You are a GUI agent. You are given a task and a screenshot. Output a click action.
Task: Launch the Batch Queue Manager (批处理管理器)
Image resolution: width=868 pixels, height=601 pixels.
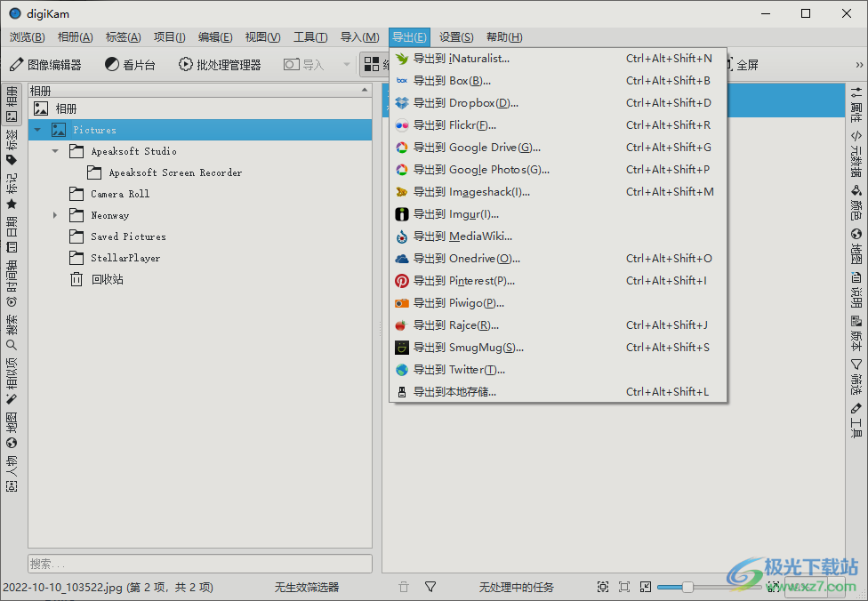point(220,65)
